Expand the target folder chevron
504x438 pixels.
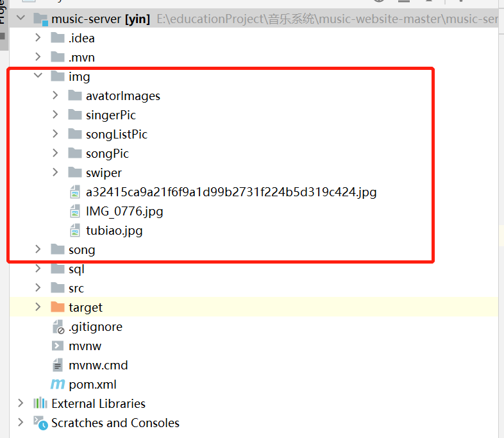[38, 307]
